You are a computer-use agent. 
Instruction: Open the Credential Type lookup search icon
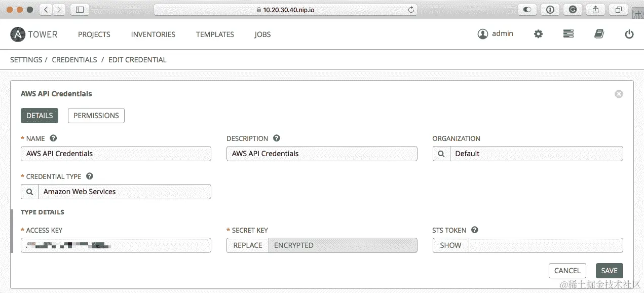tap(29, 192)
